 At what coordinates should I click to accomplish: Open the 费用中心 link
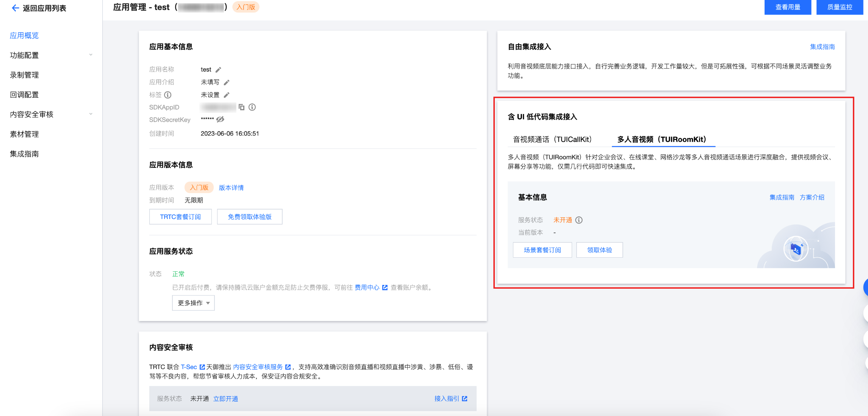pyautogui.click(x=367, y=288)
